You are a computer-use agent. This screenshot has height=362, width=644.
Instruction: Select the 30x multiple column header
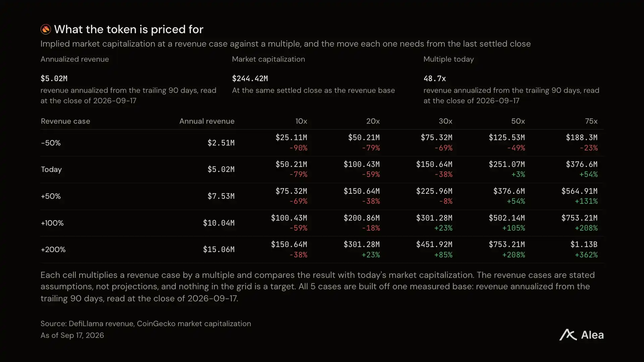pos(445,121)
